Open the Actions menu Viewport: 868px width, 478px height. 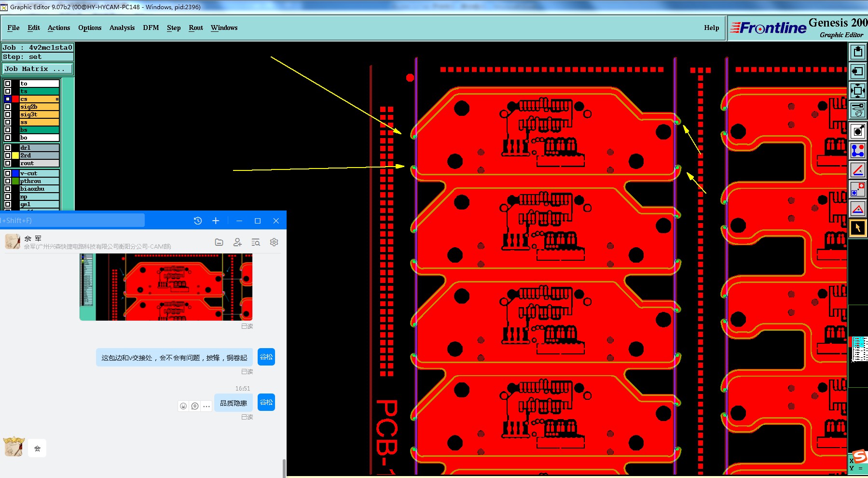tap(59, 28)
